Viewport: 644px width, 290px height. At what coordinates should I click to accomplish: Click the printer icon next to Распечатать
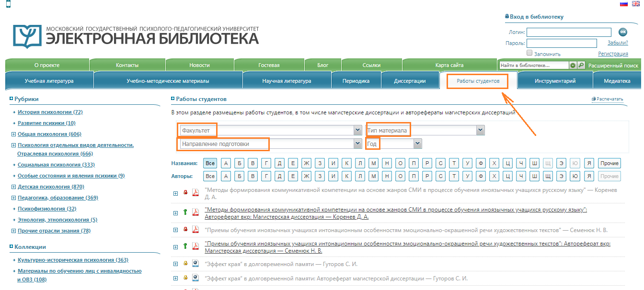click(x=593, y=98)
